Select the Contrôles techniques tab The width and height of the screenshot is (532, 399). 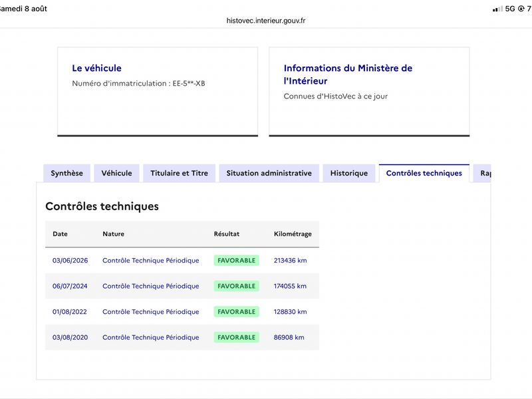coord(424,173)
